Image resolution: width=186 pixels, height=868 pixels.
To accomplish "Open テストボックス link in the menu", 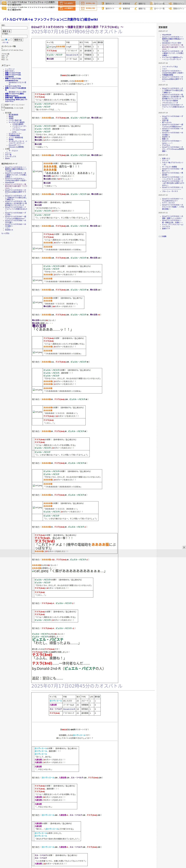I will click(10, 157).
